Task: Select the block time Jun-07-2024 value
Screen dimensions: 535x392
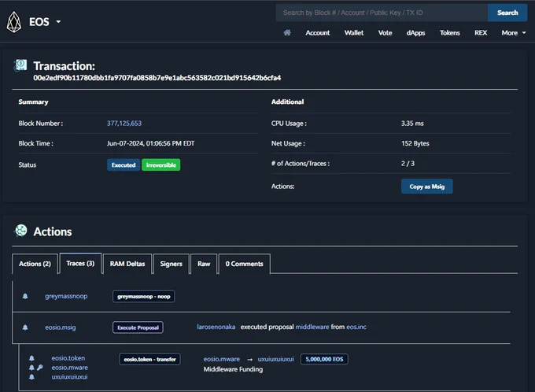Action: (x=150, y=143)
